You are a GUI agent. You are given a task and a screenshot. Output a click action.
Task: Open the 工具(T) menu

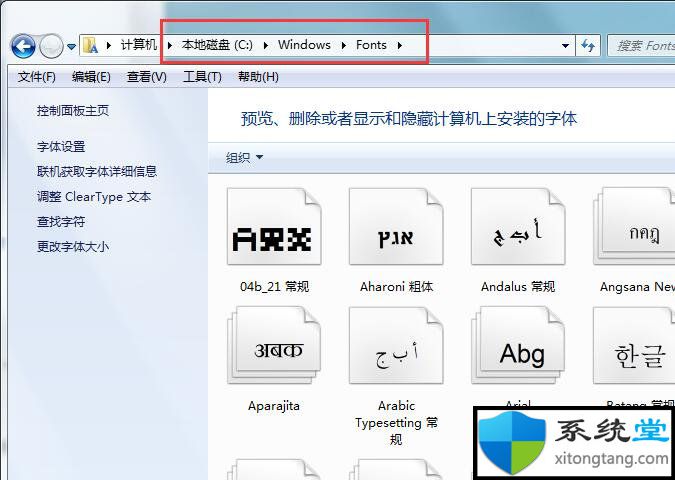point(202,77)
